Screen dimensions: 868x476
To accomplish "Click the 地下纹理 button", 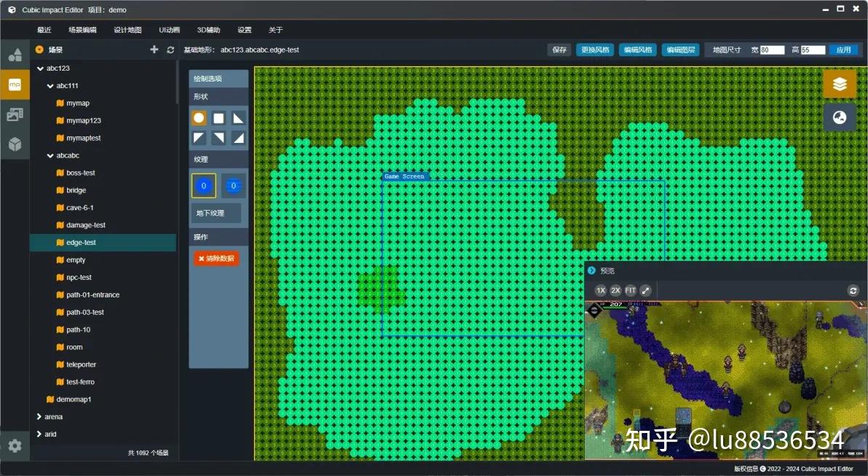I will [216, 213].
